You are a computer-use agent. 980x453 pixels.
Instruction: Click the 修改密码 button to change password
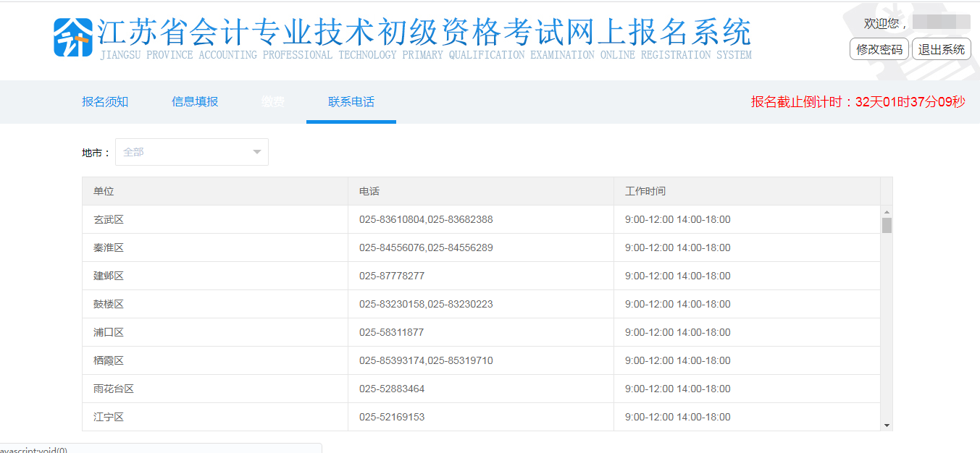tap(879, 49)
